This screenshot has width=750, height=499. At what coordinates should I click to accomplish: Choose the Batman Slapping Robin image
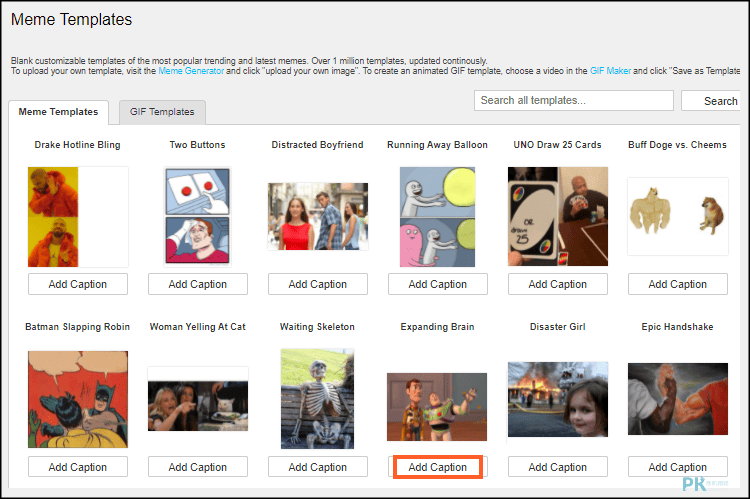pyautogui.click(x=77, y=399)
